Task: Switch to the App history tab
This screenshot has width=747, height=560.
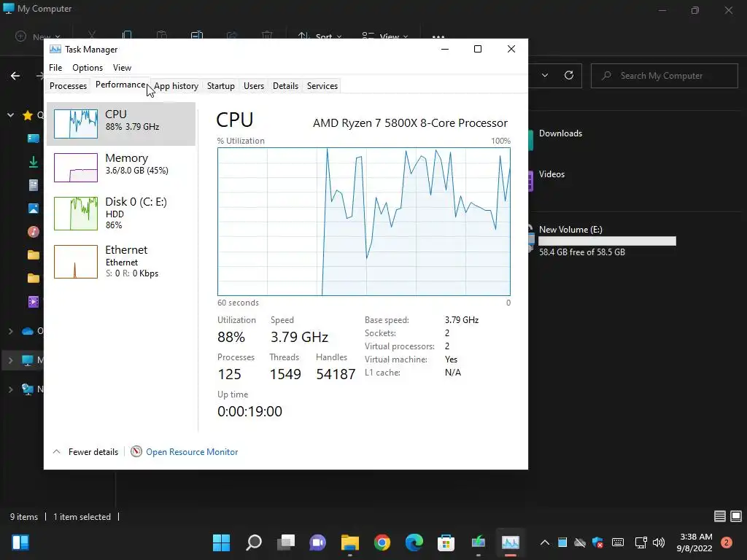Action: pyautogui.click(x=176, y=86)
